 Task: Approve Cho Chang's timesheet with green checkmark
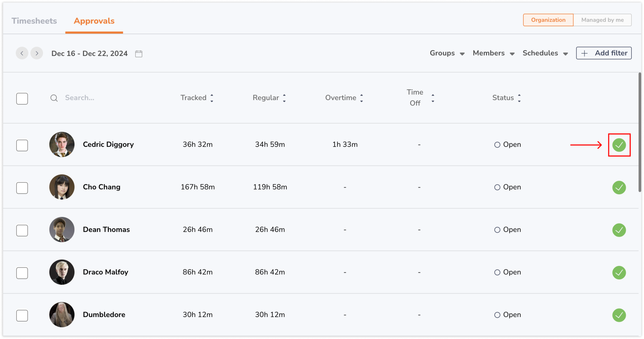click(619, 188)
